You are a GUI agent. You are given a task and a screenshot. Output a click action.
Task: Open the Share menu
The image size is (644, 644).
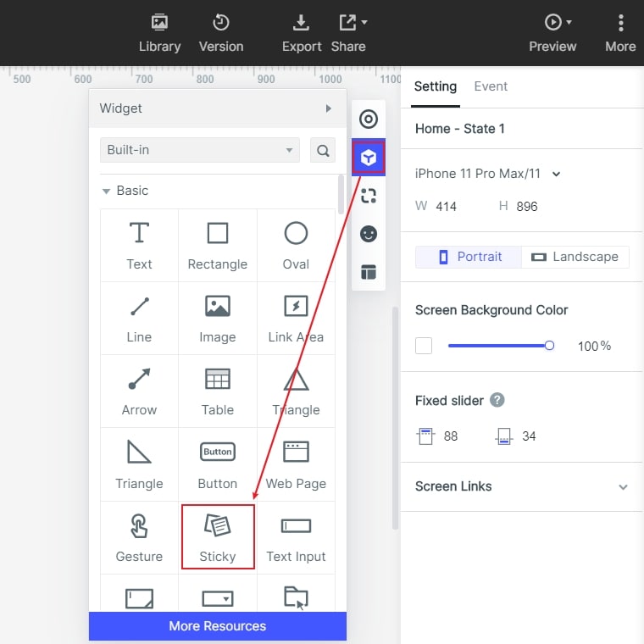coord(348,33)
